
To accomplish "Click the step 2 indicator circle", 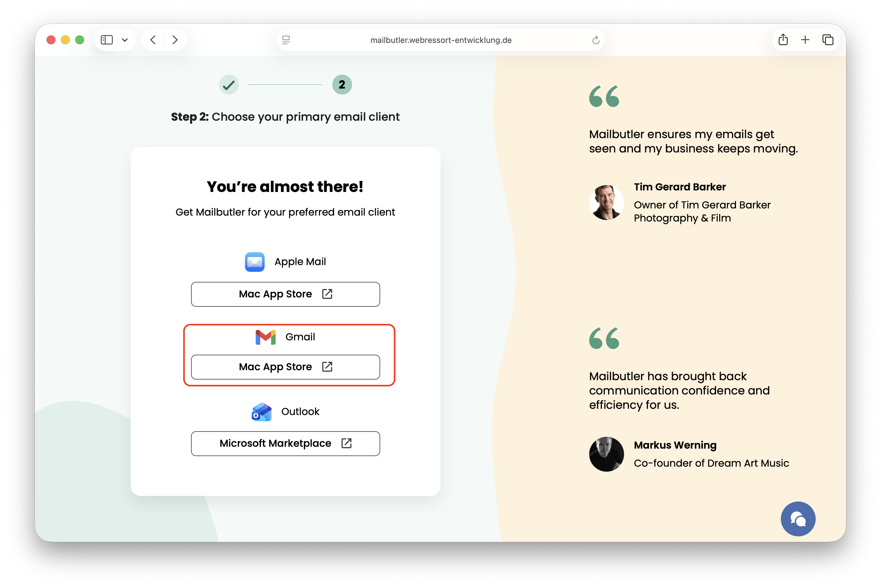I will (342, 85).
